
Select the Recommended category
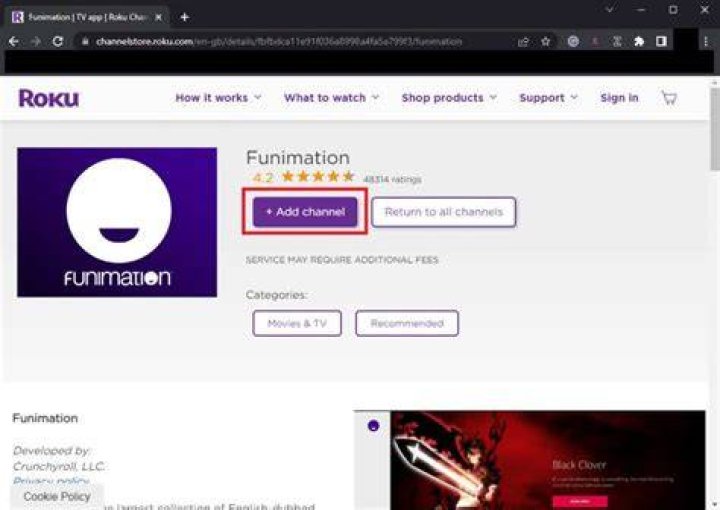[407, 323]
